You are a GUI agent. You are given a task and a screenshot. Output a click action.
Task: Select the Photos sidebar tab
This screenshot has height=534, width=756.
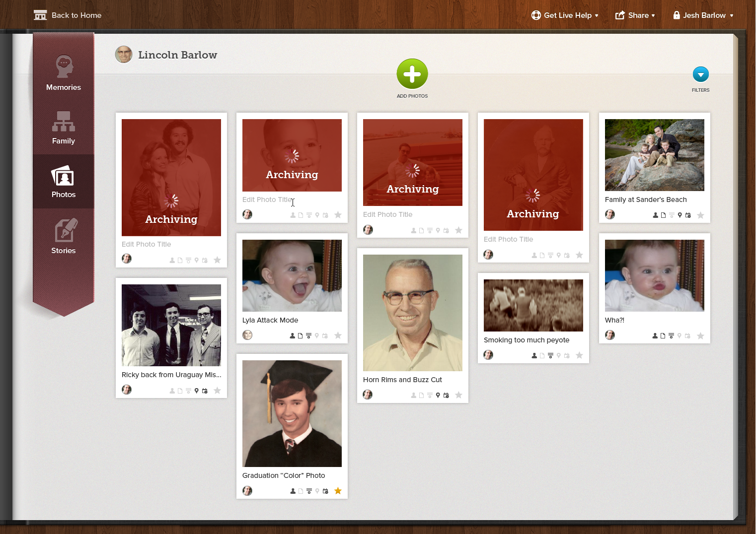[64, 182]
